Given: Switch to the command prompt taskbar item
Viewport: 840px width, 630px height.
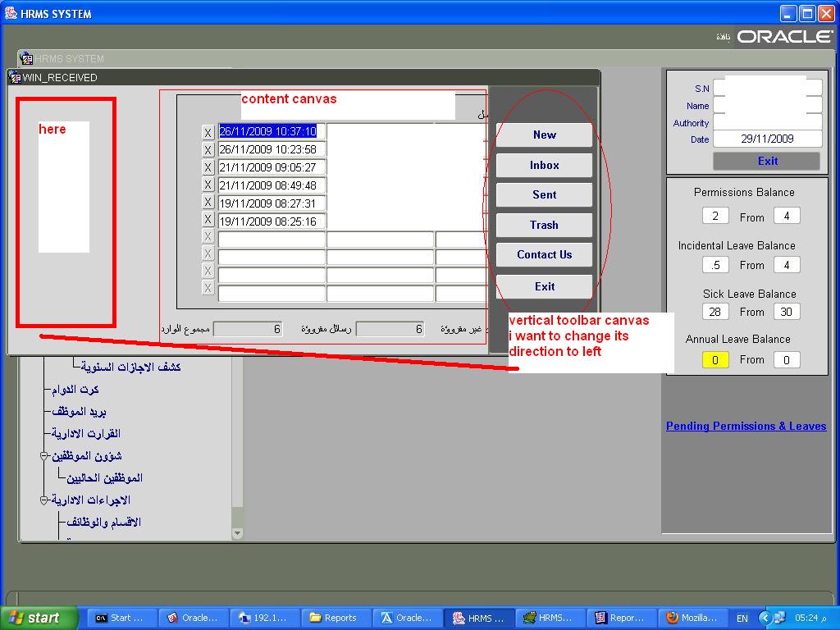Looking at the screenshot, I should (119, 618).
